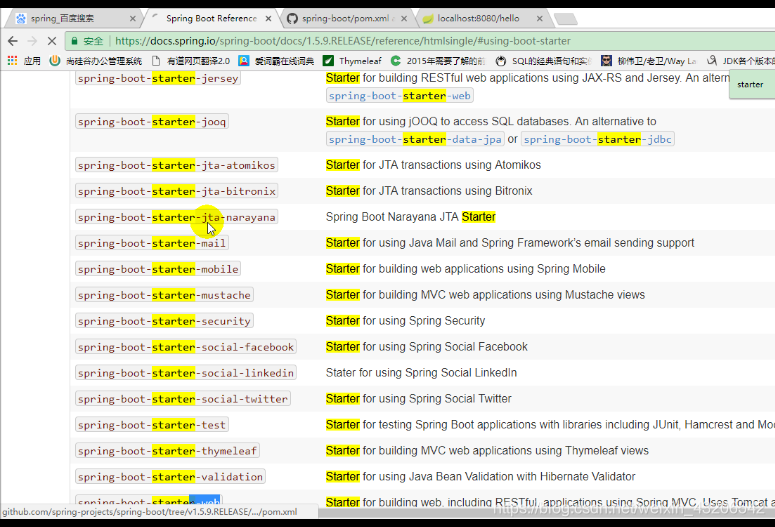The image size is (775, 527).
Task: Select spring-boot-starter-jta-narayana text
Action: tap(176, 217)
